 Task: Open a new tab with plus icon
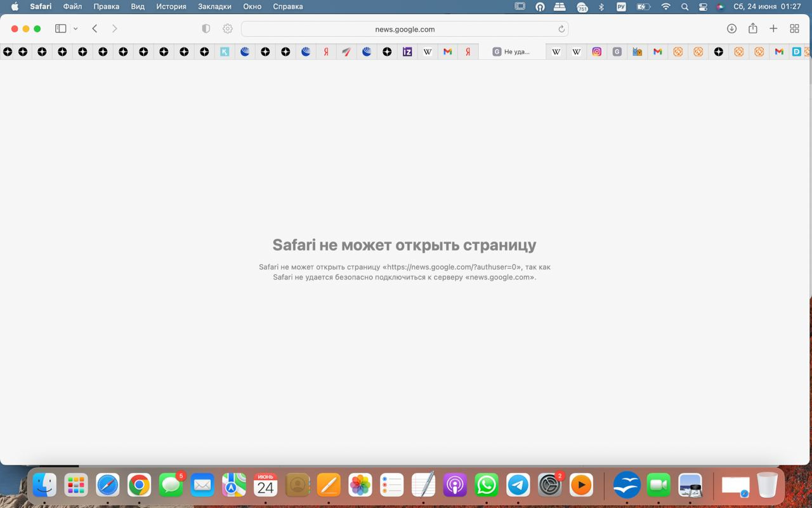773,29
